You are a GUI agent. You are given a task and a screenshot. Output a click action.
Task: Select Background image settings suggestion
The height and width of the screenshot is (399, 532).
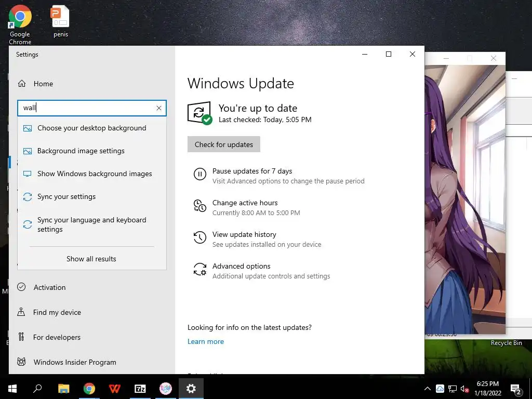(x=91, y=151)
